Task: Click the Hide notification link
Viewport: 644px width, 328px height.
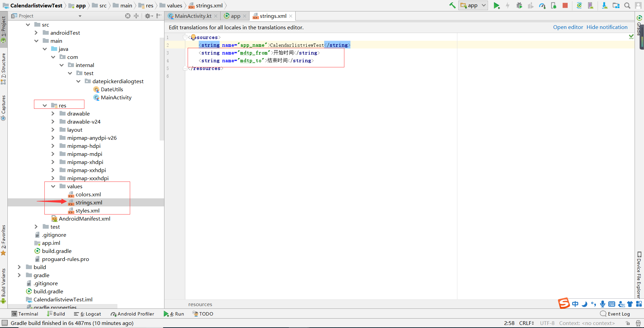Action: coord(607,27)
